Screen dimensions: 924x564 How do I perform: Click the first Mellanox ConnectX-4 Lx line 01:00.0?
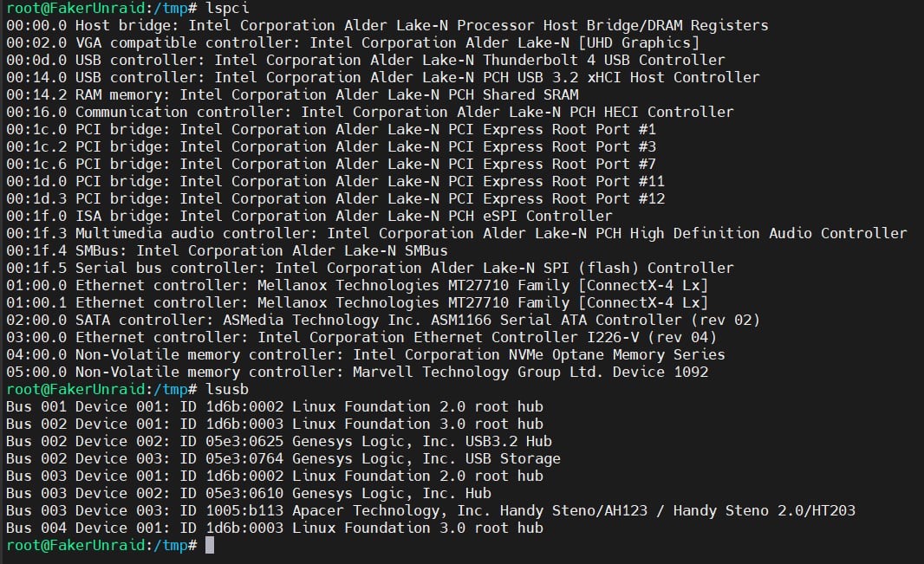coord(357,286)
